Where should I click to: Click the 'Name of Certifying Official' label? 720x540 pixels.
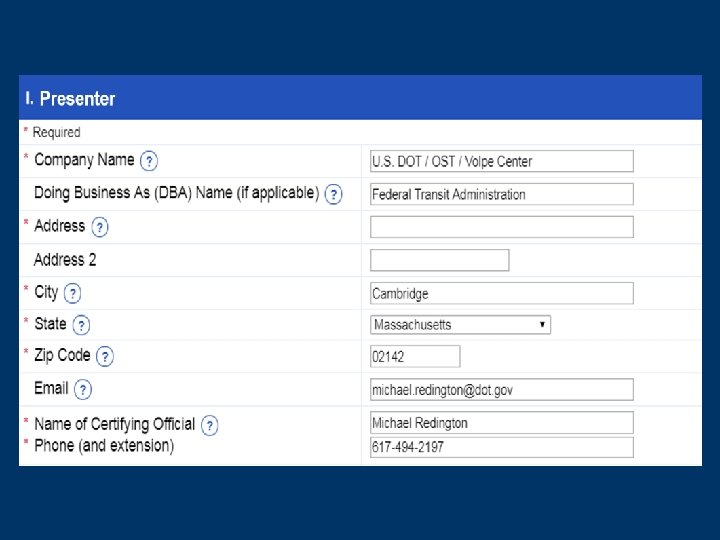click(x=115, y=424)
